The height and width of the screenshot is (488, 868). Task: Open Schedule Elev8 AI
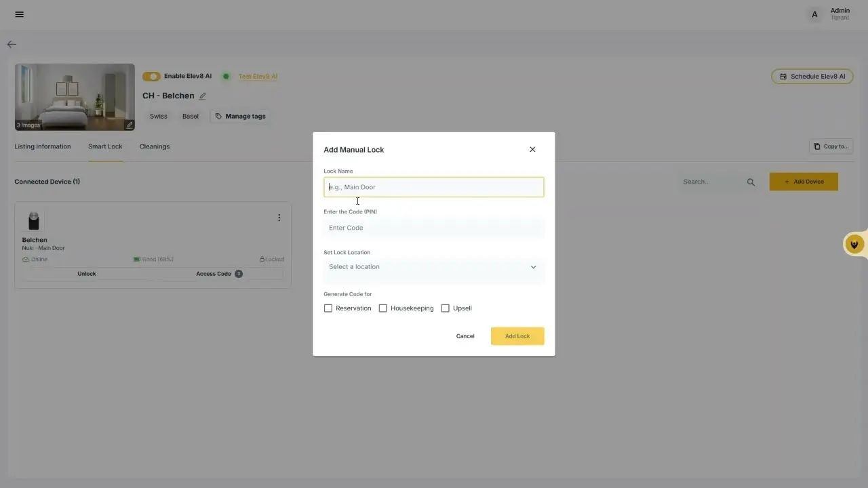[812, 77]
